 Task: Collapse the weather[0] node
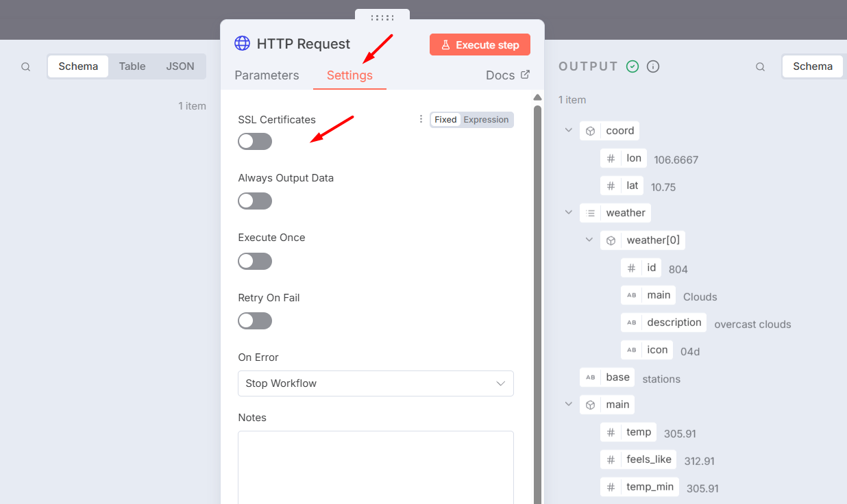click(589, 240)
